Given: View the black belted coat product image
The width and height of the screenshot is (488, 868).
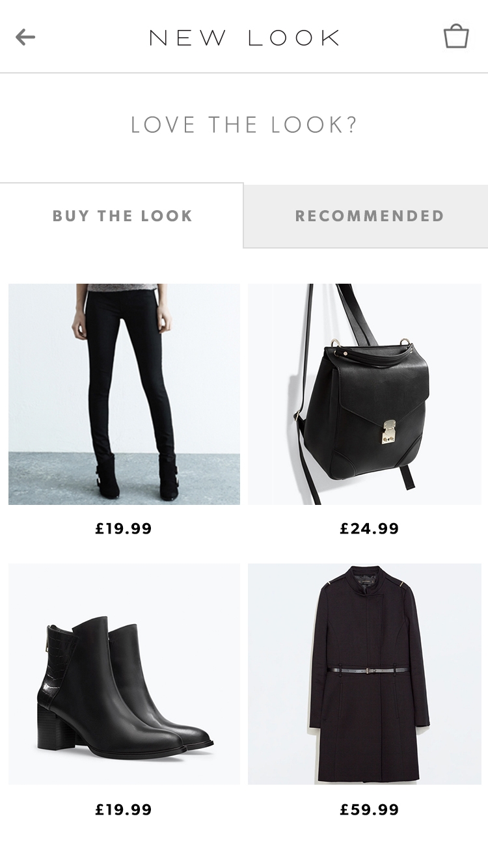Looking at the screenshot, I should 364,674.
